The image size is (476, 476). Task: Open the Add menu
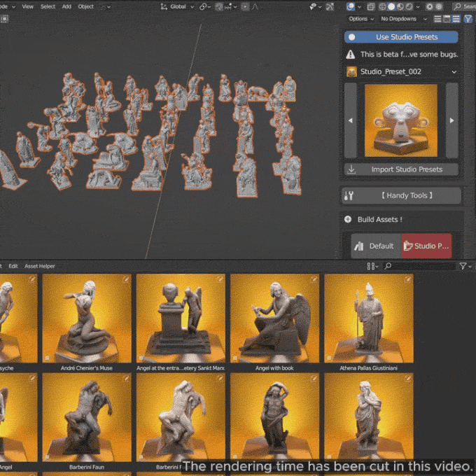(66, 6)
